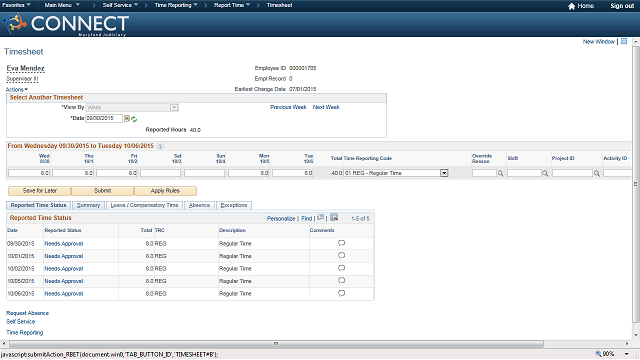Image resolution: width=640 pixels, height=360 pixels.
Task: Open the comment bubble for 10/06/2015 row
Action: point(342,293)
